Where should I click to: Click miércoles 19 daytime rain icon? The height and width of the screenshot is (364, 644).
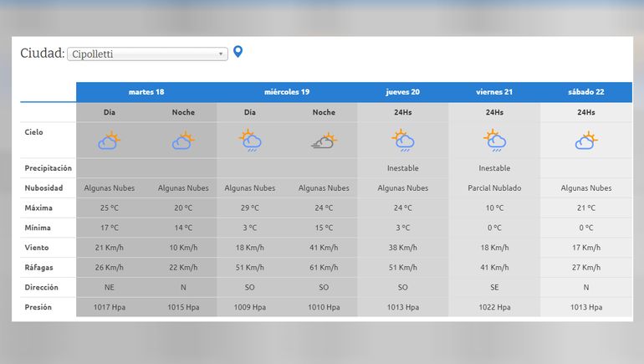[249, 140]
